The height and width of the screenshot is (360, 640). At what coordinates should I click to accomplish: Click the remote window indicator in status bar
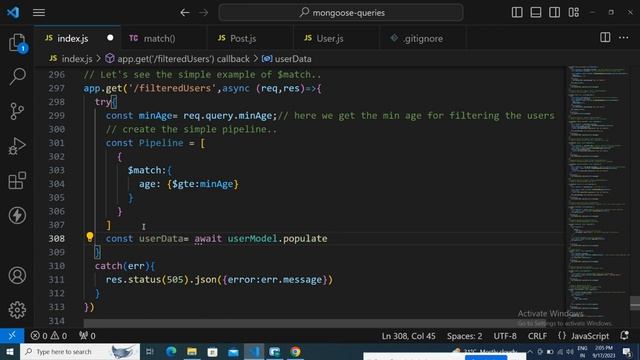[12, 336]
